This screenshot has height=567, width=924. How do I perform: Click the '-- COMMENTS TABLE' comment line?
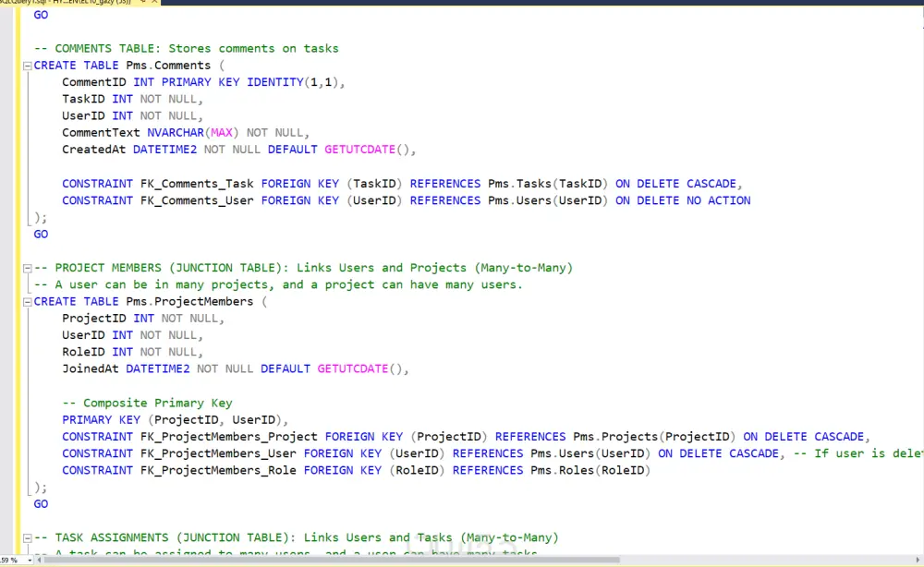pyautogui.click(x=187, y=49)
